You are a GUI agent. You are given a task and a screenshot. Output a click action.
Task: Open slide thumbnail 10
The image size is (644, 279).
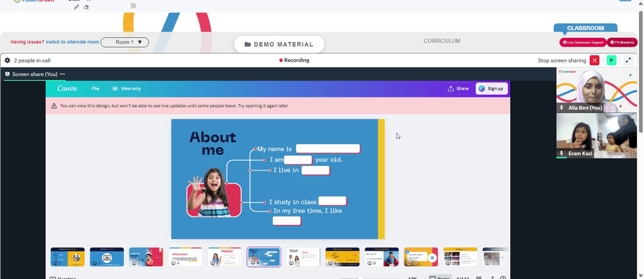[x=421, y=257]
